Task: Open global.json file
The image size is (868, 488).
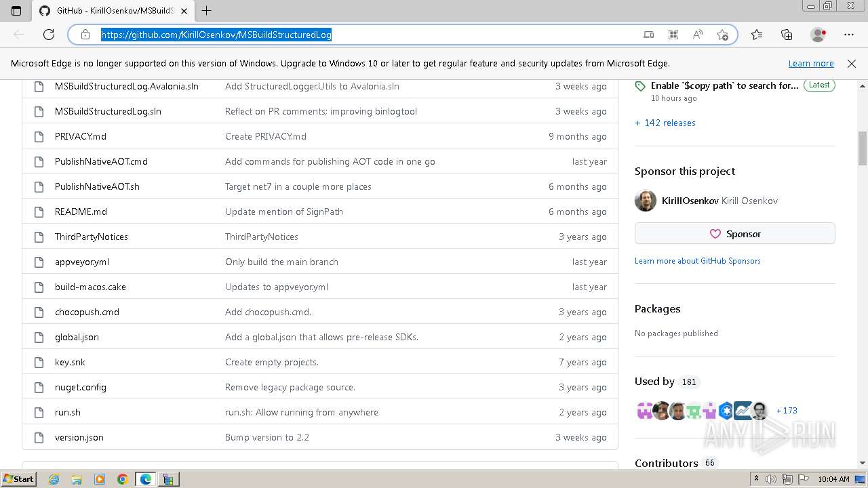Action: [77, 337]
